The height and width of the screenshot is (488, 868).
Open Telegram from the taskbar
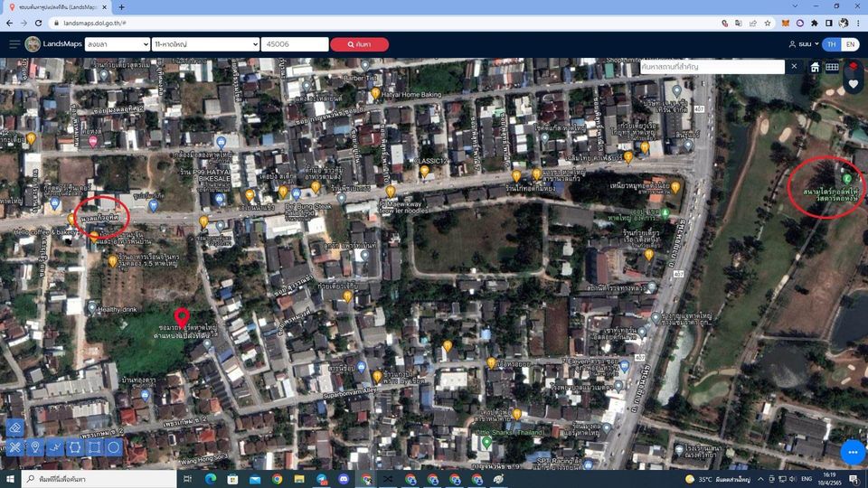pos(322,479)
